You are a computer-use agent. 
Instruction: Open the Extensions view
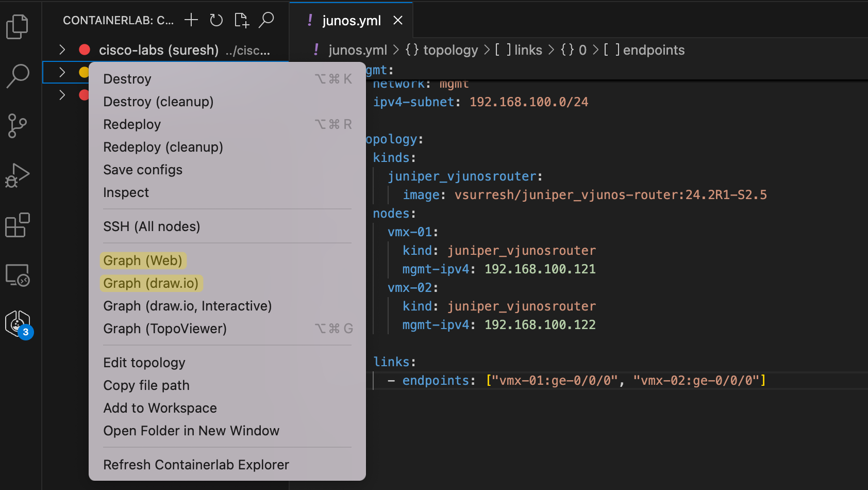(x=18, y=225)
